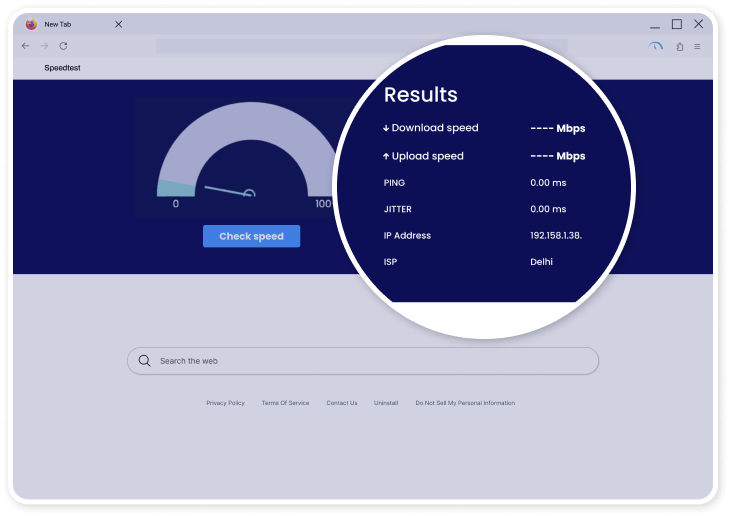730x517 pixels.
Task: Click the PING label
Action: (x=394, y=183)
